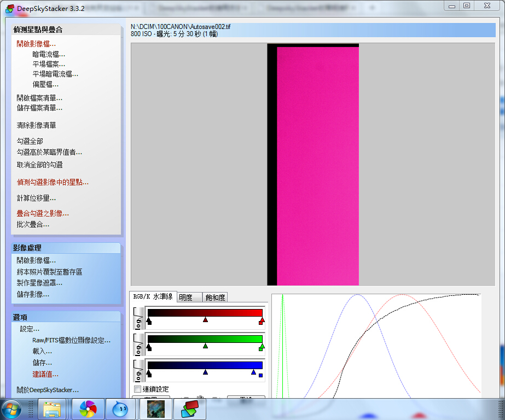This screenshot has height=420, width=505.
Task: Click the DeepSkyStacker title bar icon
Action: 10,9
